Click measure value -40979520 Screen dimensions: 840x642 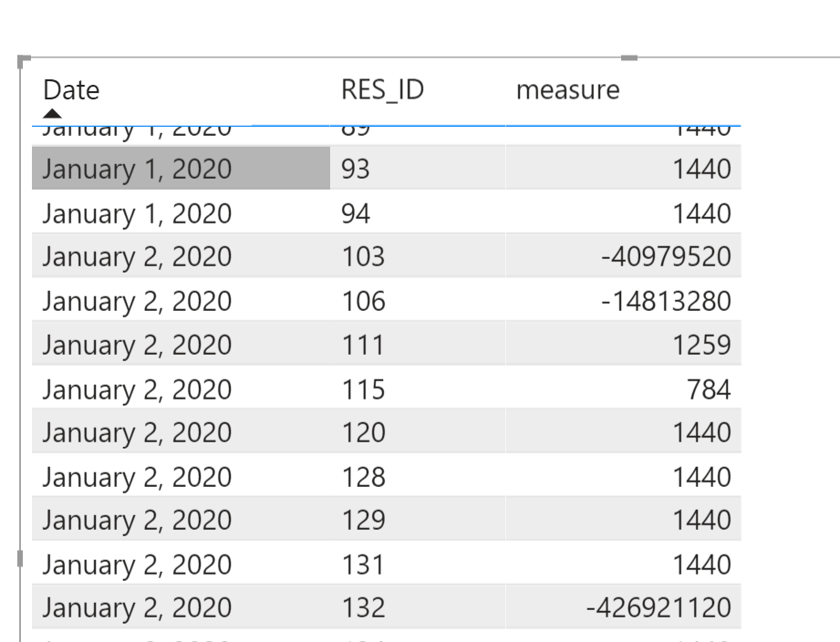click(666, 256)
